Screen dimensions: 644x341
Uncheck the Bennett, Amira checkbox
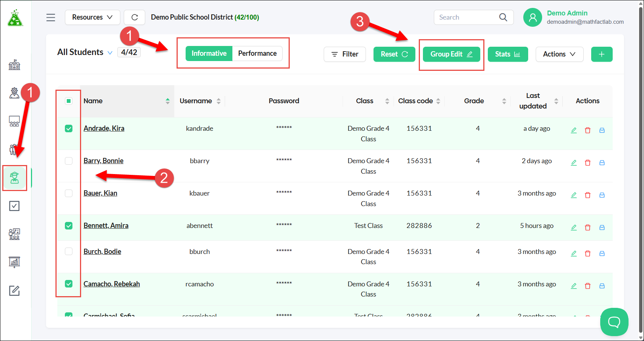69,226
